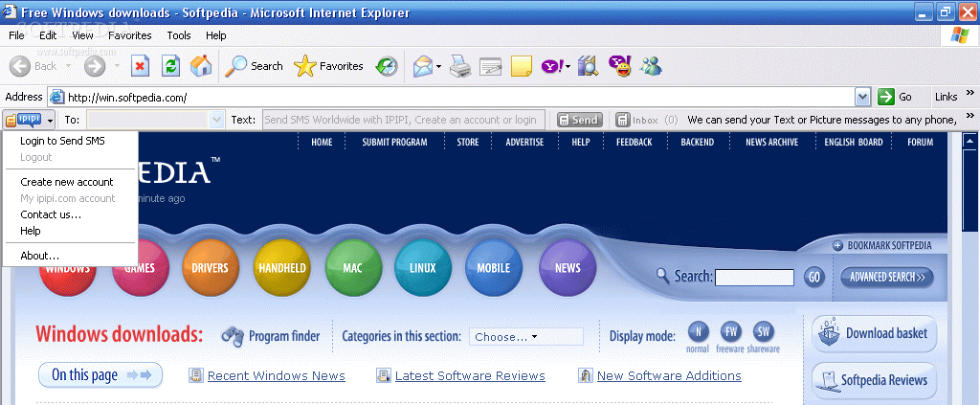Open History clock icon

(x=387, y=66)
